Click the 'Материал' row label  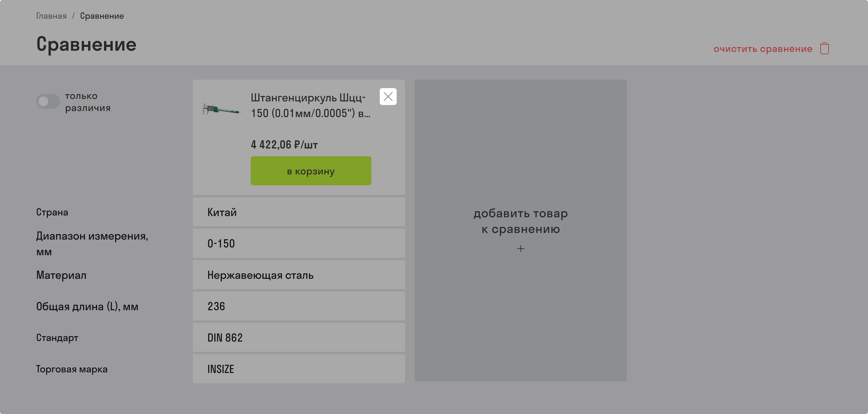[61, 275]
